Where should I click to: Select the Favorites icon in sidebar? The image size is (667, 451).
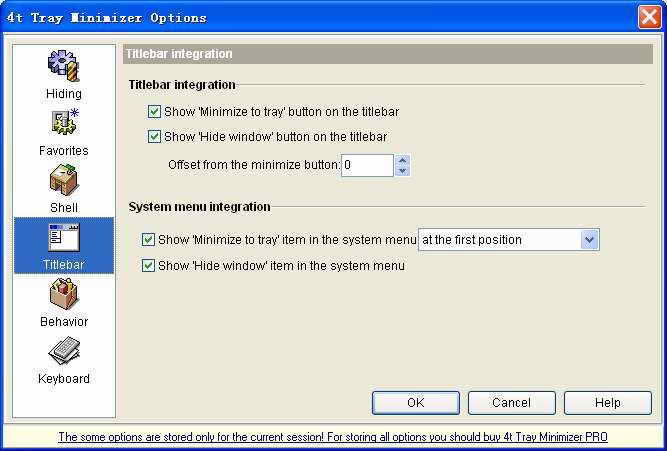(64, 123)
